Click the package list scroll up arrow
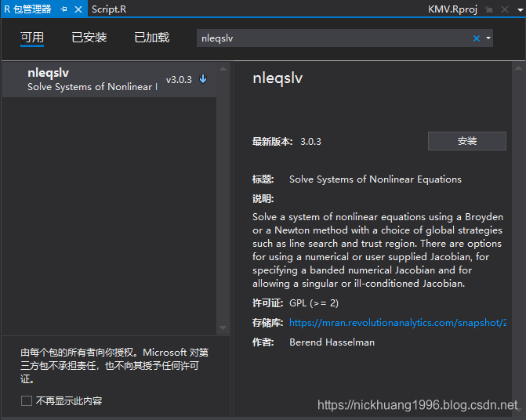 coord(223,69)
